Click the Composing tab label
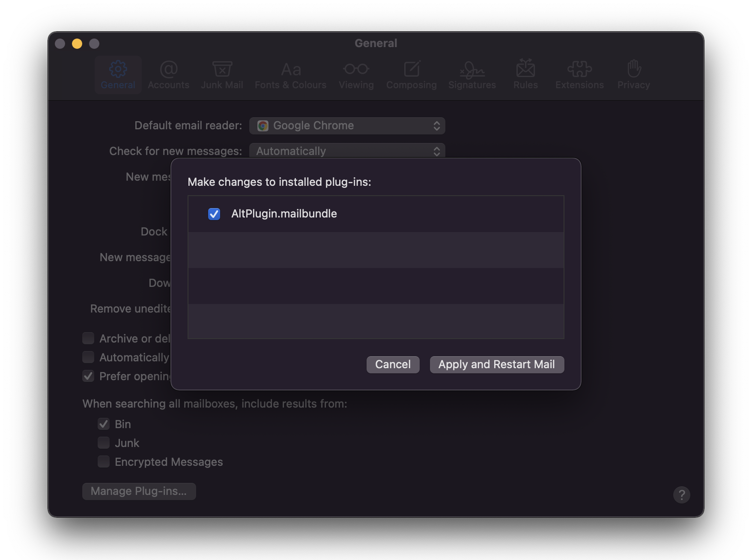The height and width of the screenshot is (560, 752). click(412, 85)
